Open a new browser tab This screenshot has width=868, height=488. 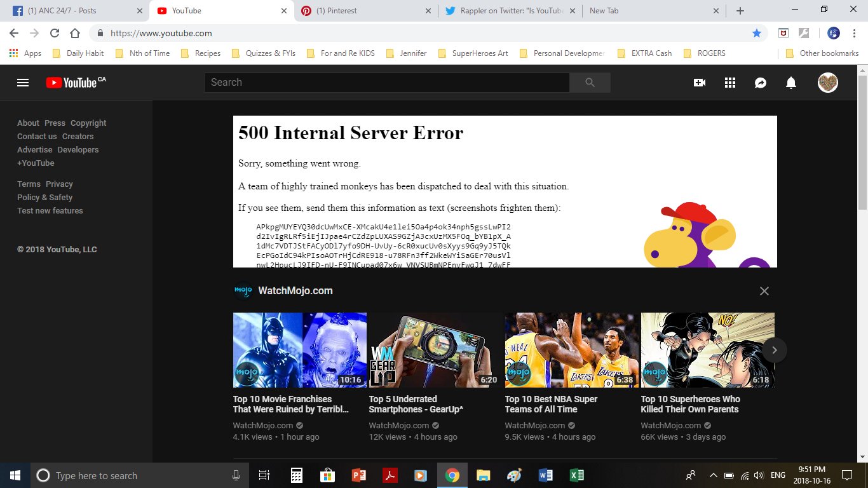point(740,11)
